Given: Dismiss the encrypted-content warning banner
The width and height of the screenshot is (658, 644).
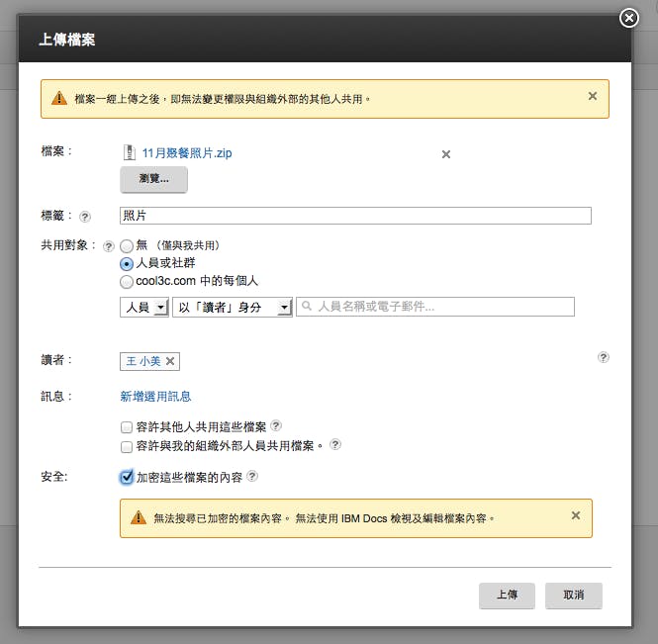Looking at the screenshot, I should [x=576, y=515].
